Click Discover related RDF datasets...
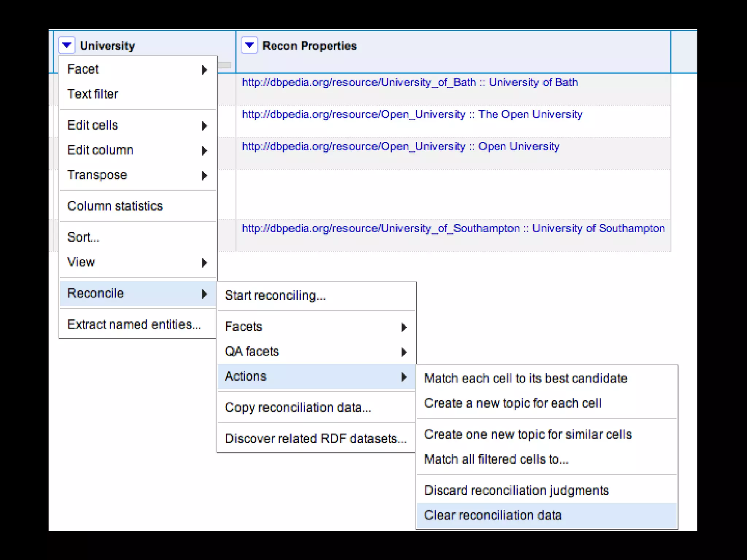Screen dimensions: 747x560 click(x=316, y=438)
